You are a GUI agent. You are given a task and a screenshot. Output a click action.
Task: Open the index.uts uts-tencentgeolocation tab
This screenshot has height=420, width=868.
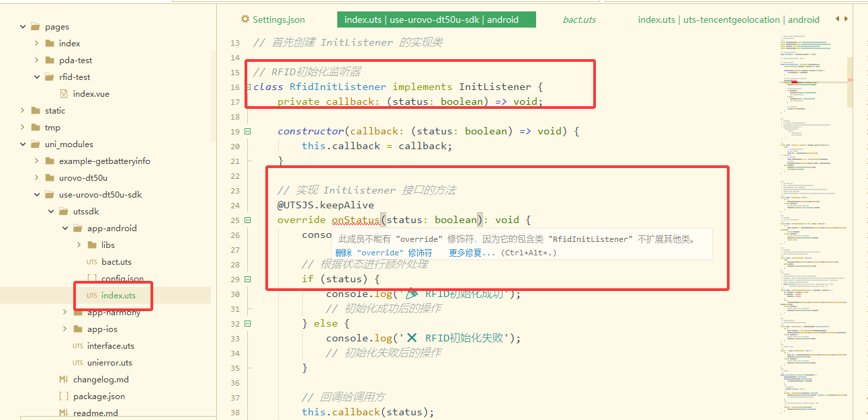(728, 19)
